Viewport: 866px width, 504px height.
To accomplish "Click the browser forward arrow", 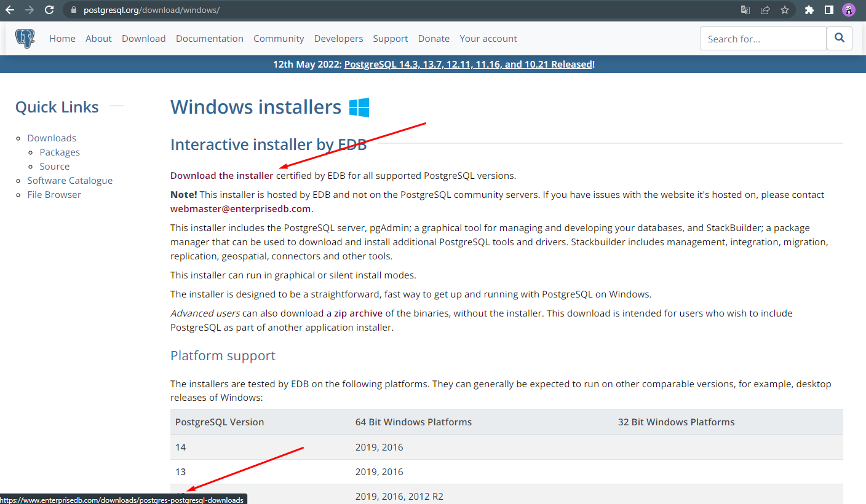I will tap(30, 10).
